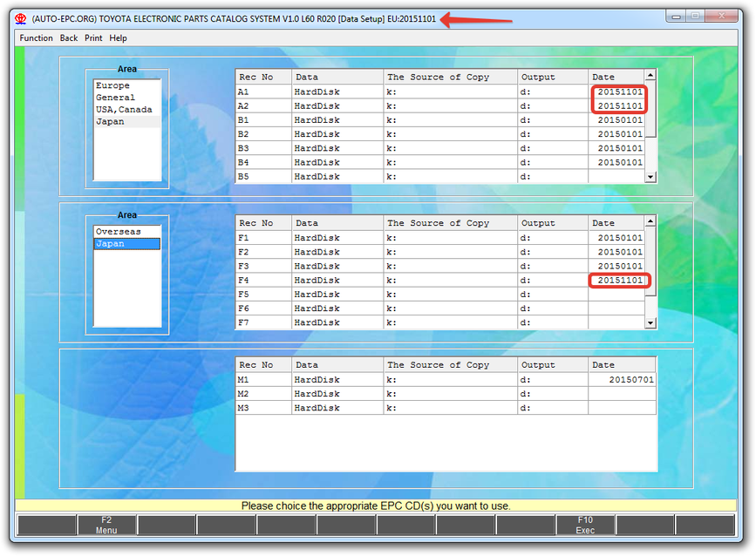The height and width of the screenshot is (556, 756).
Task: Click the M1 date value 20150701
Action: pyautogui.click(x=631, y=380)
